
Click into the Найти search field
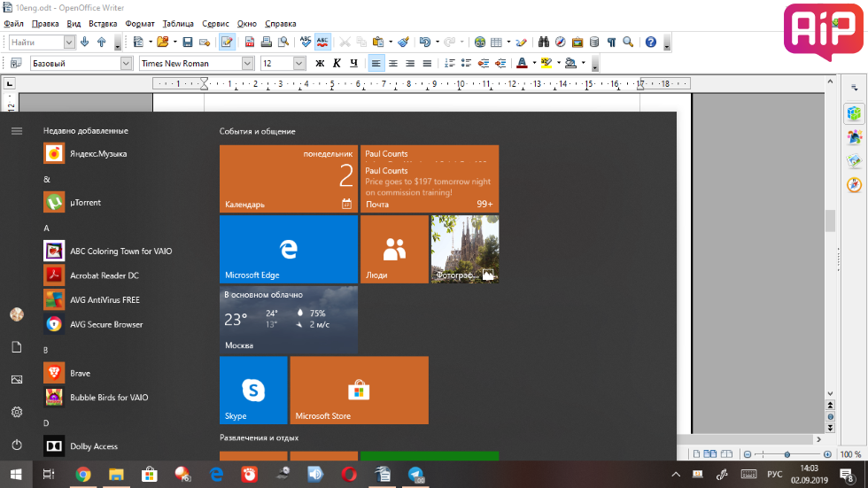(x=36, y=42)
